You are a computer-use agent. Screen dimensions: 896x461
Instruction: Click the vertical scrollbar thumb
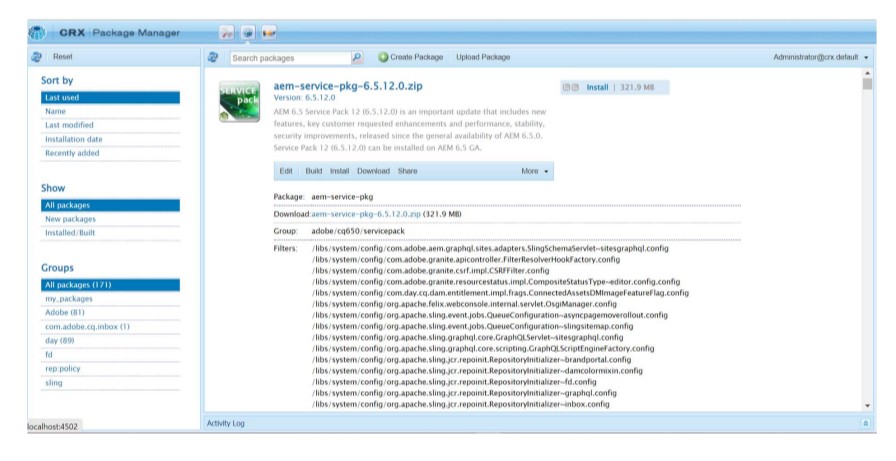867,84
